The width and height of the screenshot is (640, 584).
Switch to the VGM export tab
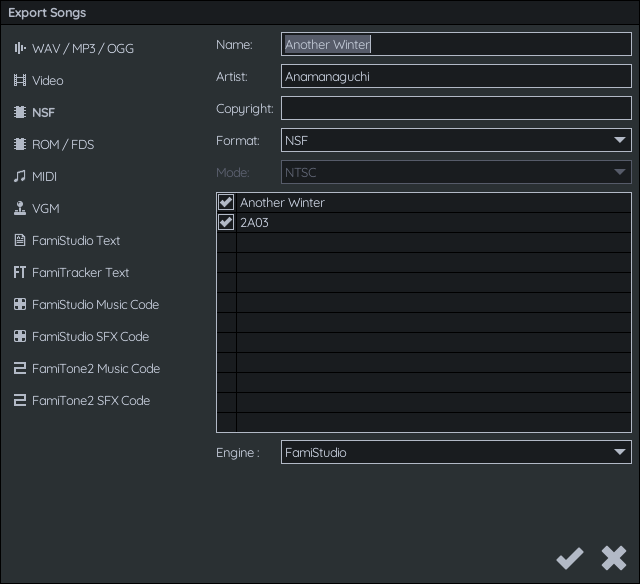coord(37,208)
